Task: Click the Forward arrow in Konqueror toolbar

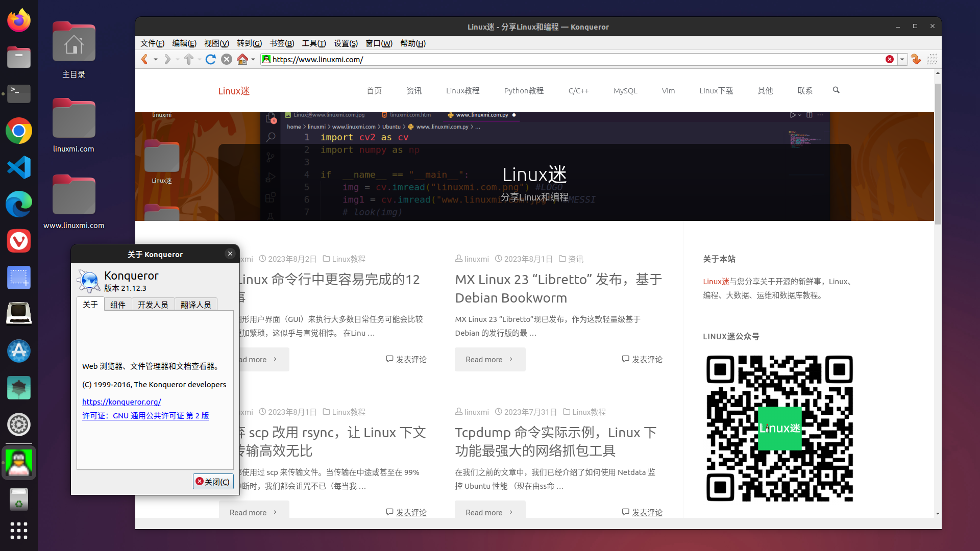Action: point(167,59)
